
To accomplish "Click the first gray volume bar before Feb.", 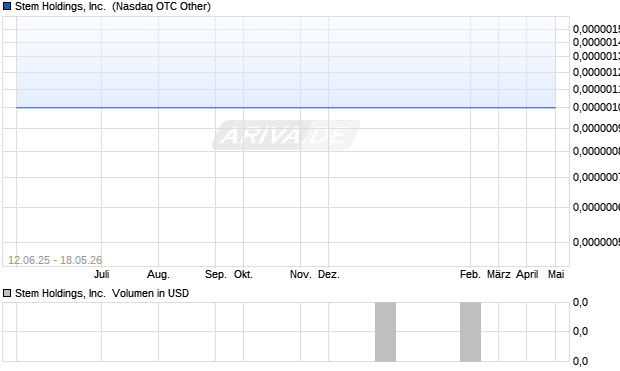I will [386, 332].
